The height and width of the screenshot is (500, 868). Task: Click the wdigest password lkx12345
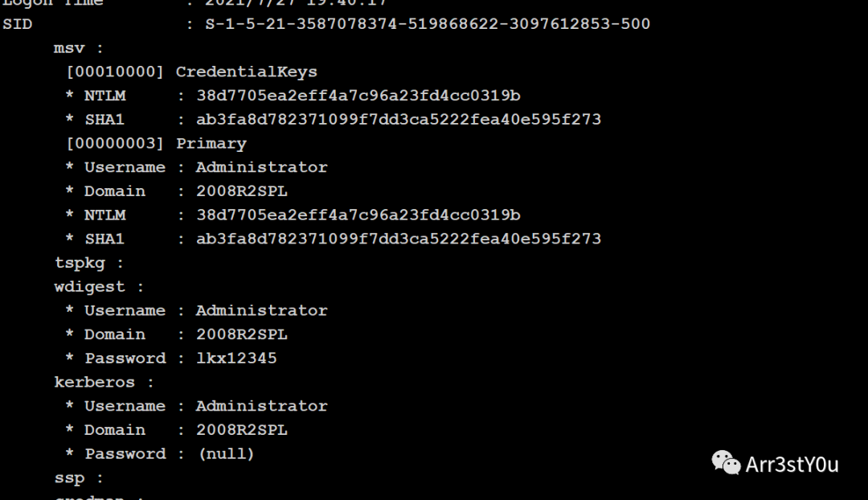pos(236,359)
